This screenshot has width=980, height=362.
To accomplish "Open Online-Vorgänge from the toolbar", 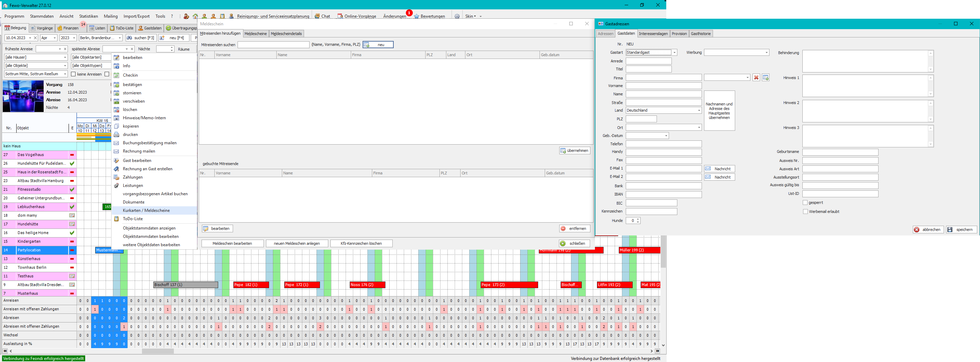I will pos(357,16).
